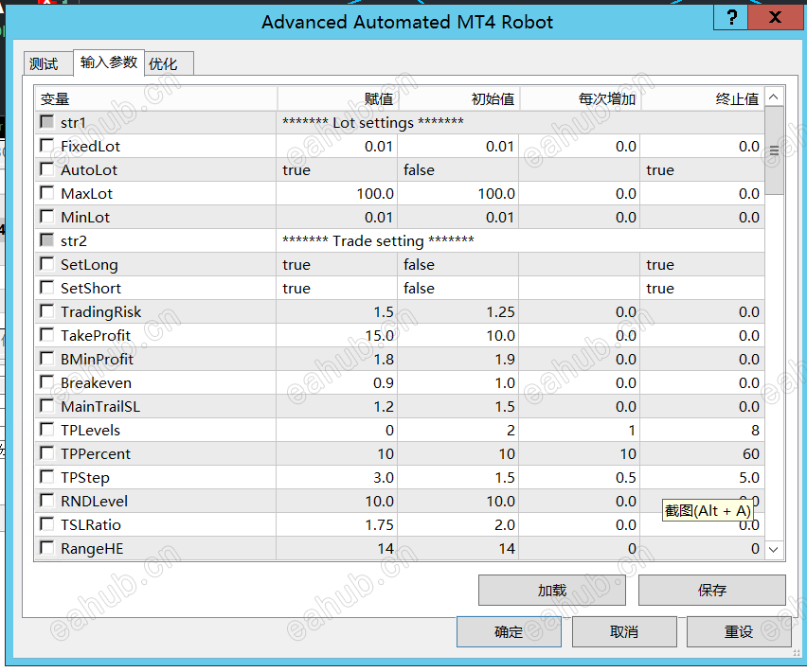This screenshot has height=672, width=807.
Task: Open SetShort value true dropdown cell
Action: coord(337,288)
